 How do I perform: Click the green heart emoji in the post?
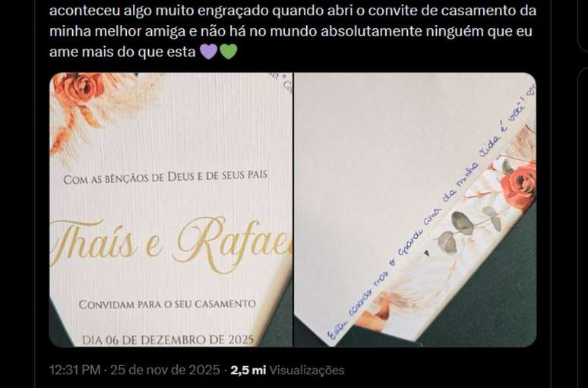pos(229,52)
